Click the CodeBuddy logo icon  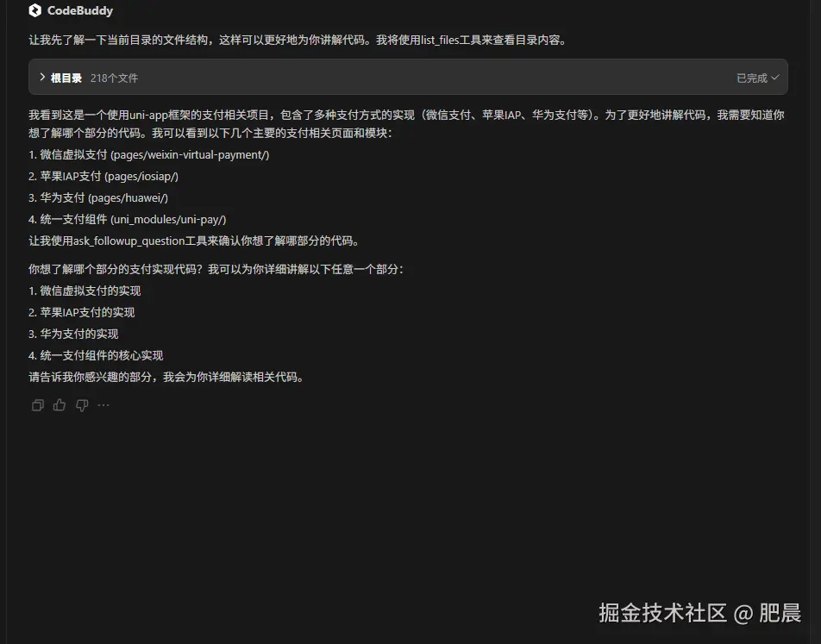[35, 10]
